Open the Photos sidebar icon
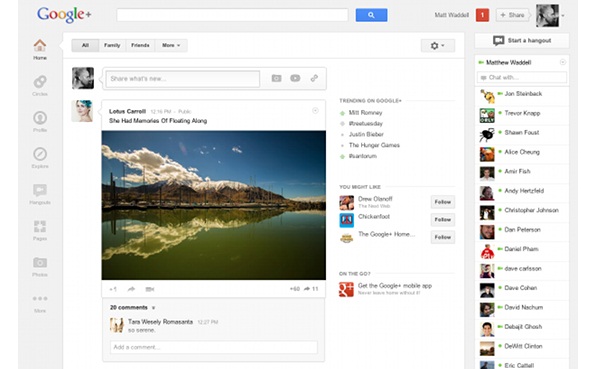This screenshot has height=369, width=600. (40, 263)
